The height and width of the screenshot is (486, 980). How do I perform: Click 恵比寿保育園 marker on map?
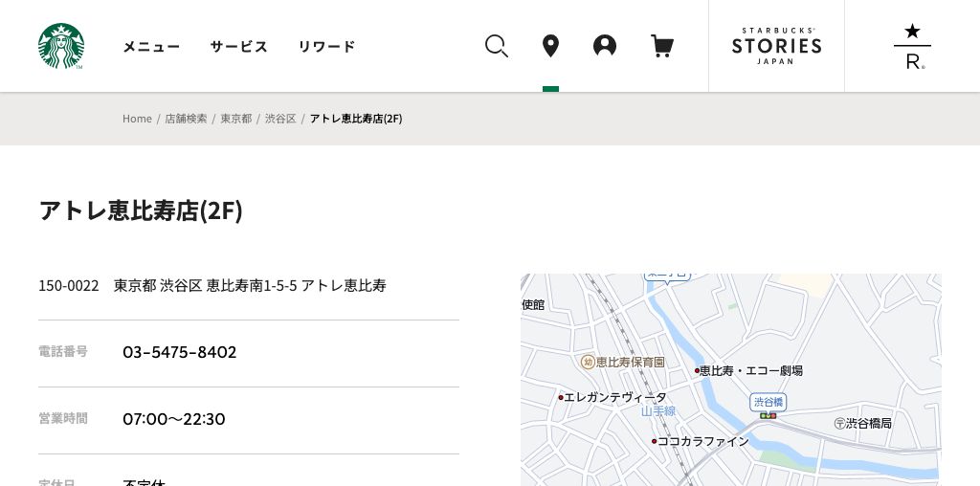pos(622,363)
